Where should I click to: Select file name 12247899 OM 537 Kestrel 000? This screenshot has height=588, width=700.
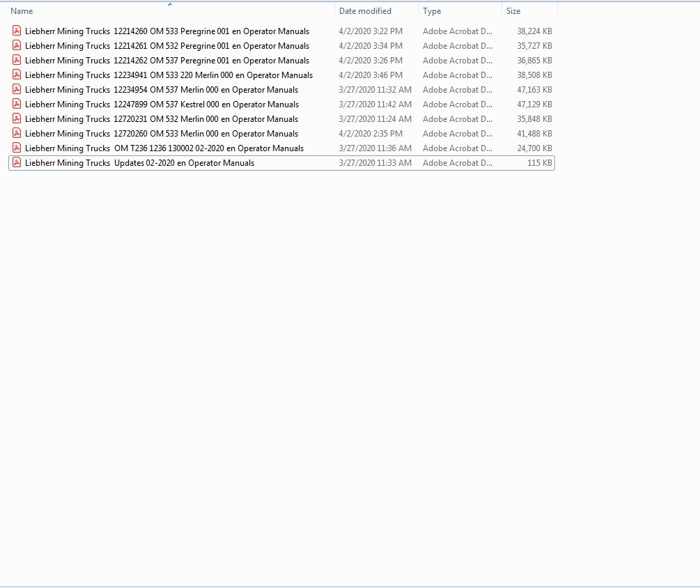coord(162,105)
